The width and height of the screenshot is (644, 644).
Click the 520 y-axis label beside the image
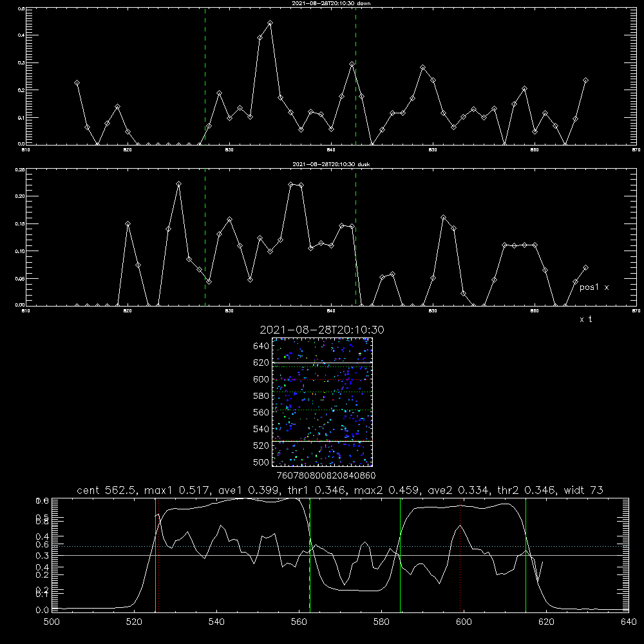(261, 446)
